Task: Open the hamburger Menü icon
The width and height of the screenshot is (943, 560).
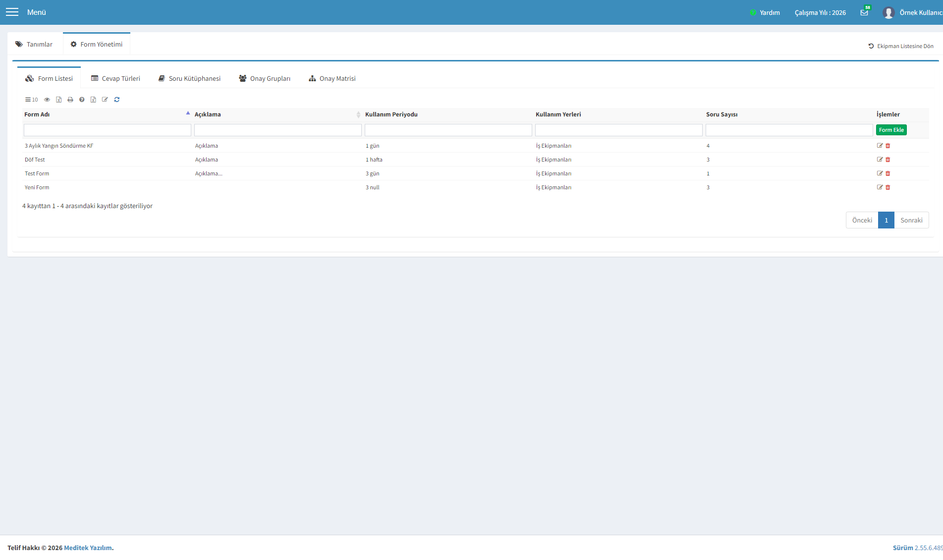Action: pyautogui.click(x=12, y=12)
